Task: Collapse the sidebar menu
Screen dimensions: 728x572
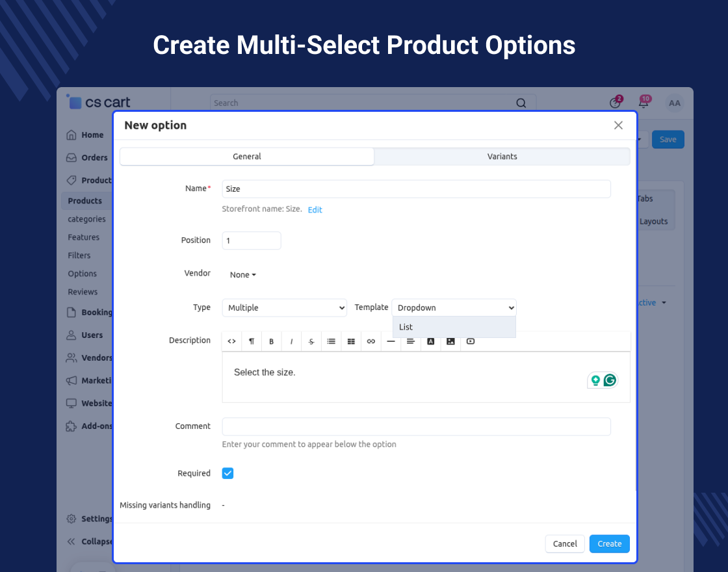Action: [x=88, y=541]
